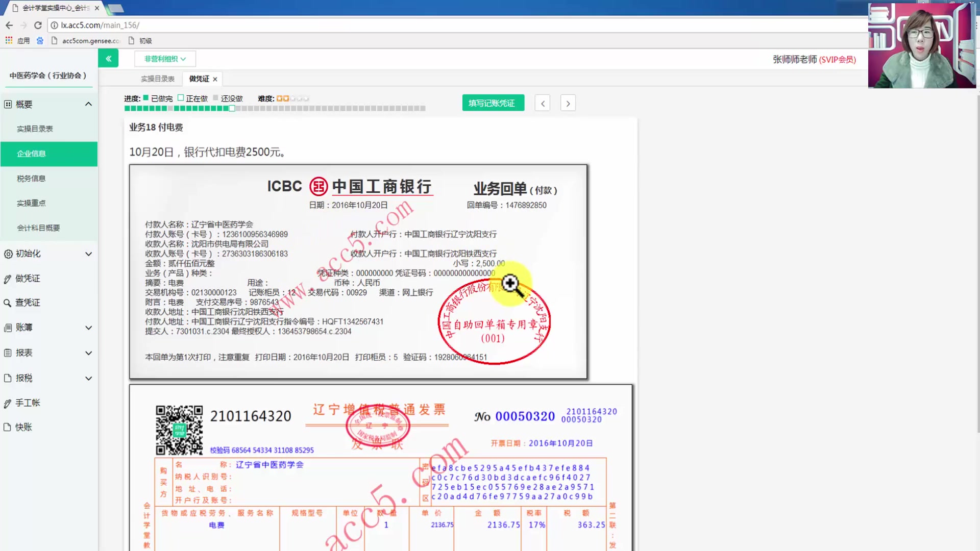Expand the 报税 section chevron

coord(88,379)
